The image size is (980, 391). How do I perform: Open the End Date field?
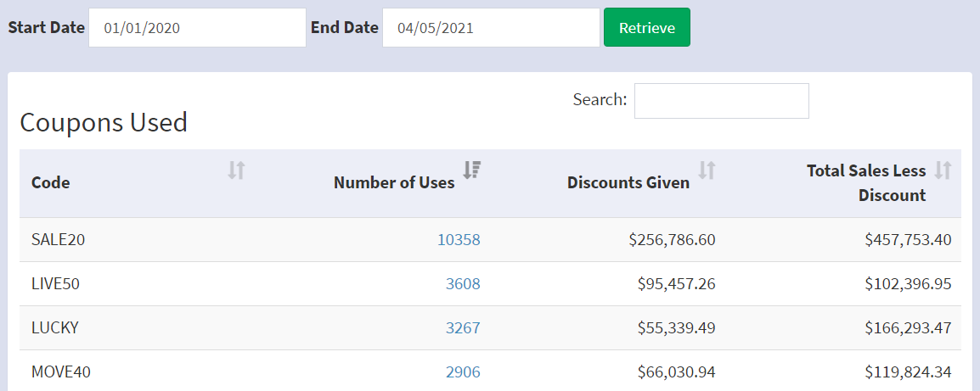pyautogui.click(x=491, y=27)
